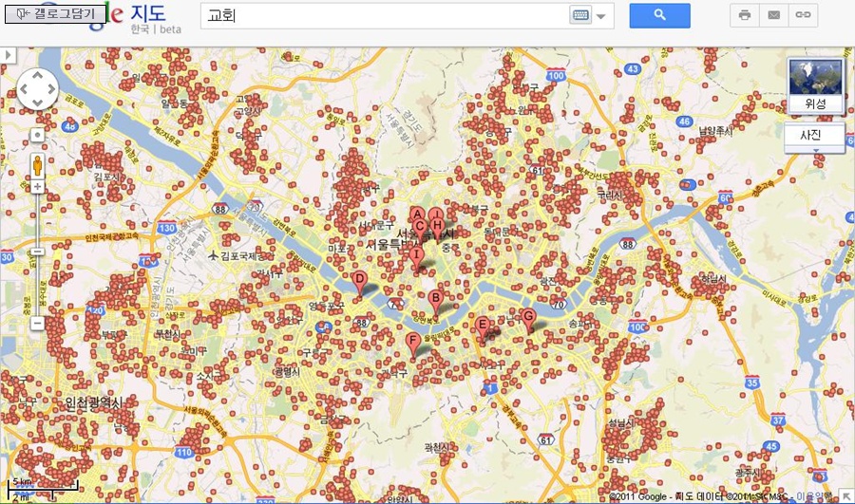Click the 지도 logo title
The width and height of the screenshot is (855, 504).
148,14
